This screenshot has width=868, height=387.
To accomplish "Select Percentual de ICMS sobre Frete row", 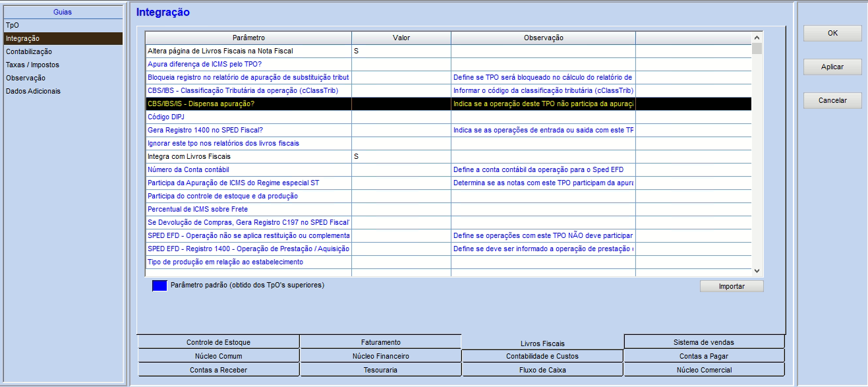I will tap(248, 209).
